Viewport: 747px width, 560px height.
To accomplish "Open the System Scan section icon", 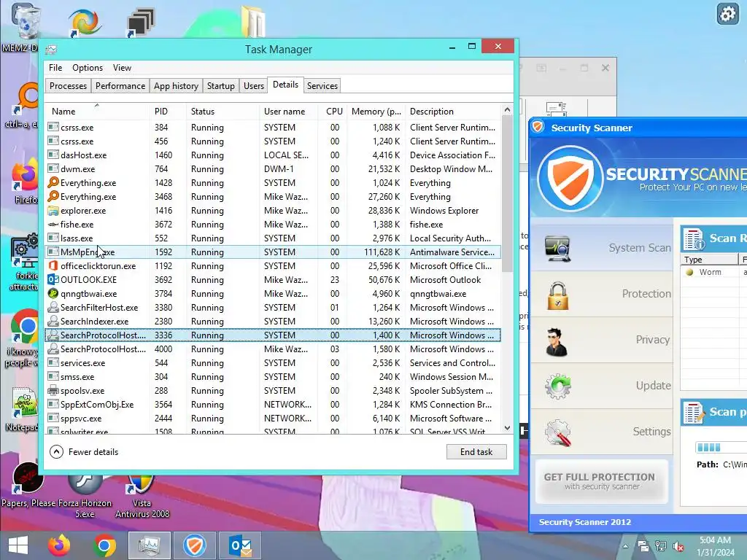I will click(558, 248).
